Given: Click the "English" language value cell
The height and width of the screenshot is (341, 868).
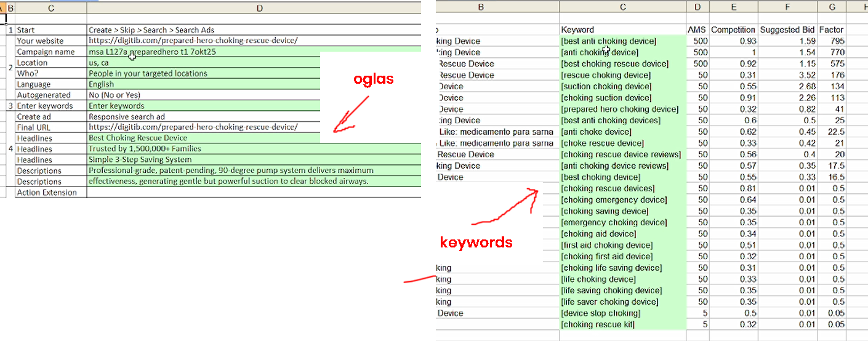Looking at the screenshot, I should point(102,84).
